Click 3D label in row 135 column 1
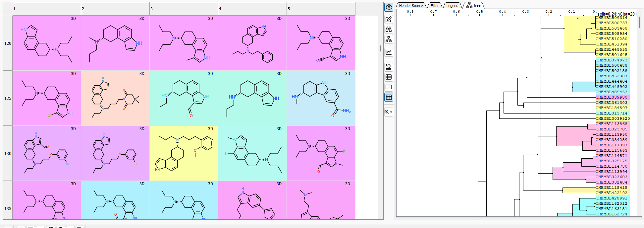Screen dimensions: 644x228 tap(73, 184)
